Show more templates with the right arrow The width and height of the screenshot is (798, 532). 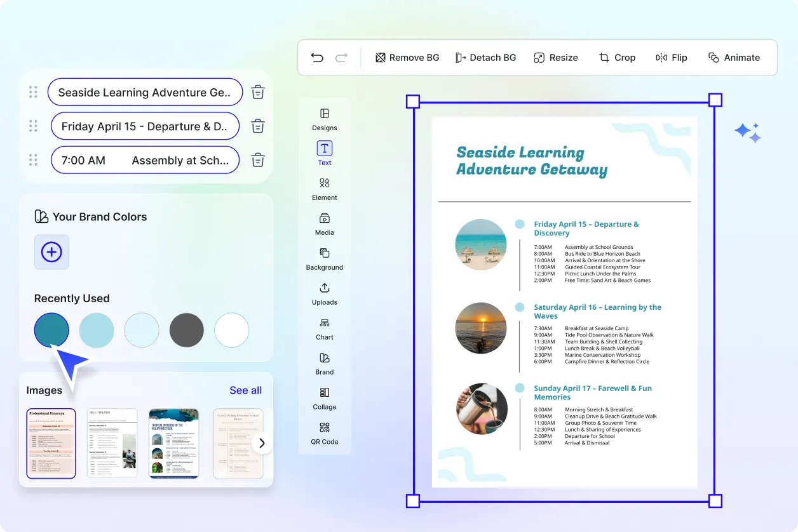pos(261,443)
